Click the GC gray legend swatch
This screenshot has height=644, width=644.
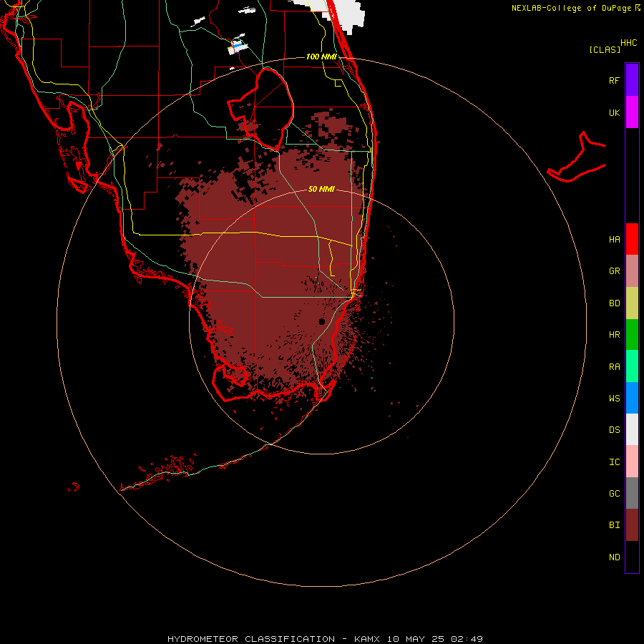point(632,493)
